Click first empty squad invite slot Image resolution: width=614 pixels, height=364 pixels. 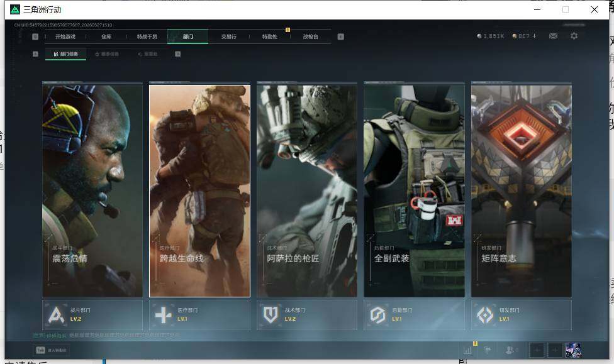click(x=537, y=350)
